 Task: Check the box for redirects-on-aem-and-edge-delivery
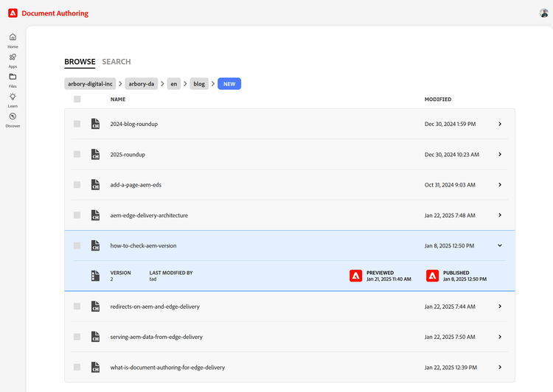click(x=77, y=306)
